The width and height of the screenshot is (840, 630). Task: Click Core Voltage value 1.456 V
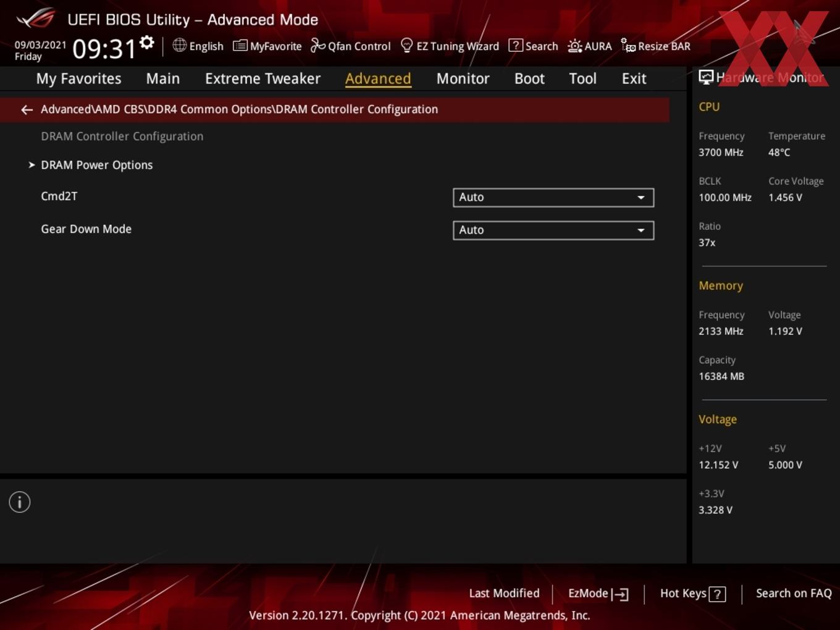[785, 198]
